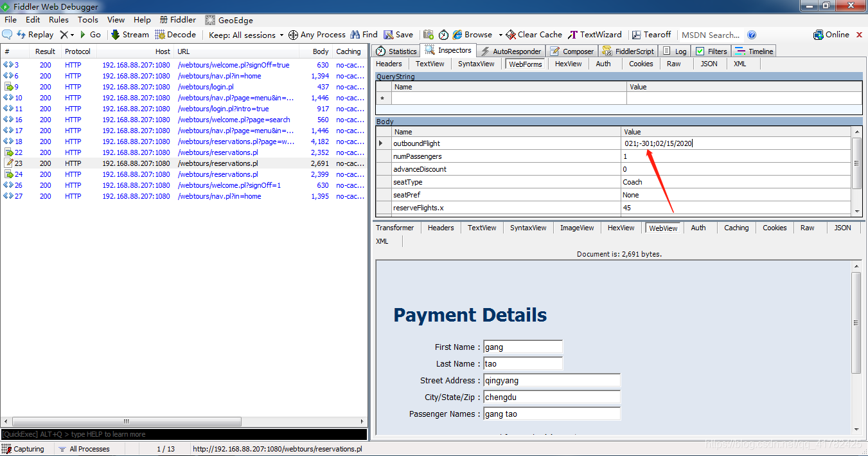Click the All Processes status filter
868x456 pixels.
[x=84, y=449]
